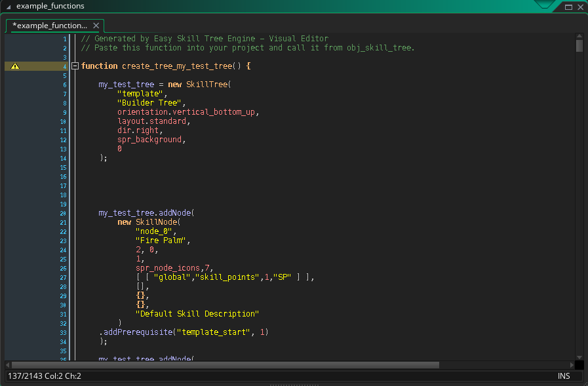Screen dimensions: 588x386
Task: Click the example_functions window title
Action: (50, 6)
